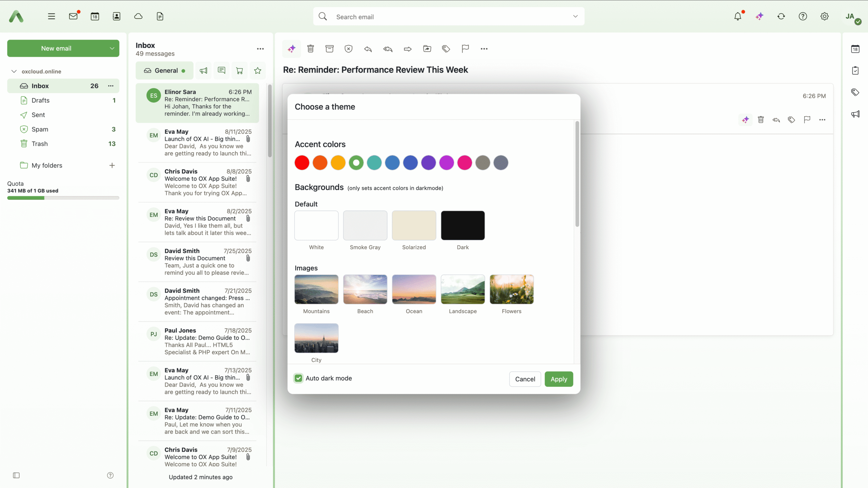868x488 pixels.
Task: Select the red accent color
Action: (302, 163)
